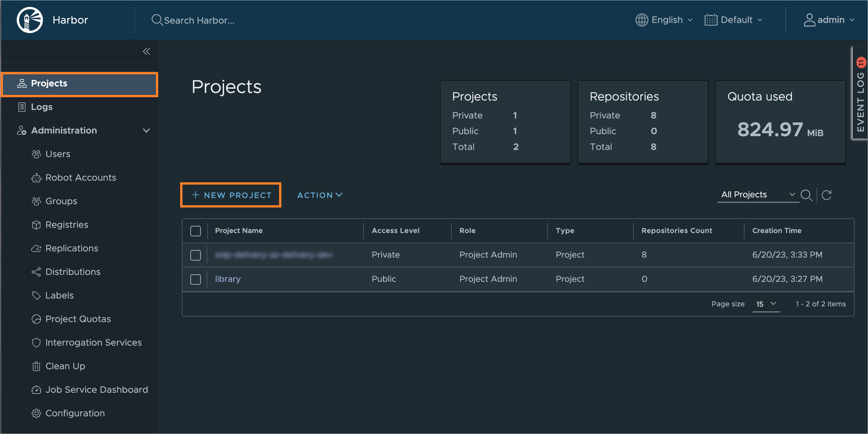Select the library project checkbox

pos(196,279)
